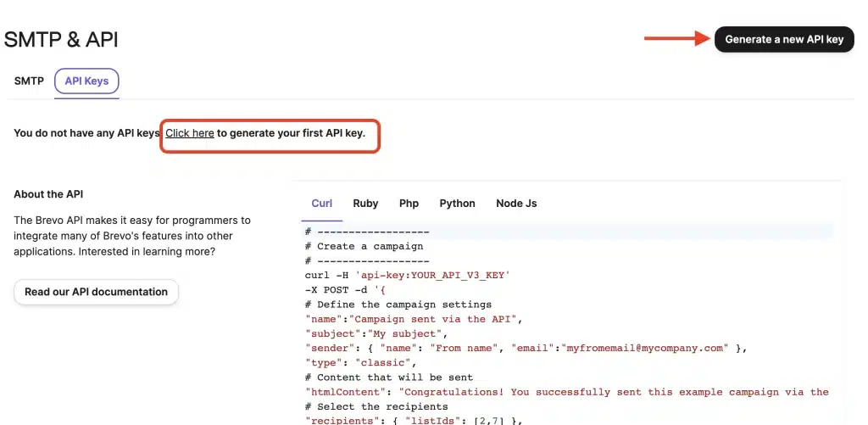The height and width of the screenshot is (425, 868).
Task: Click 'You do not have any API keys' text
Action: (87, 133)
